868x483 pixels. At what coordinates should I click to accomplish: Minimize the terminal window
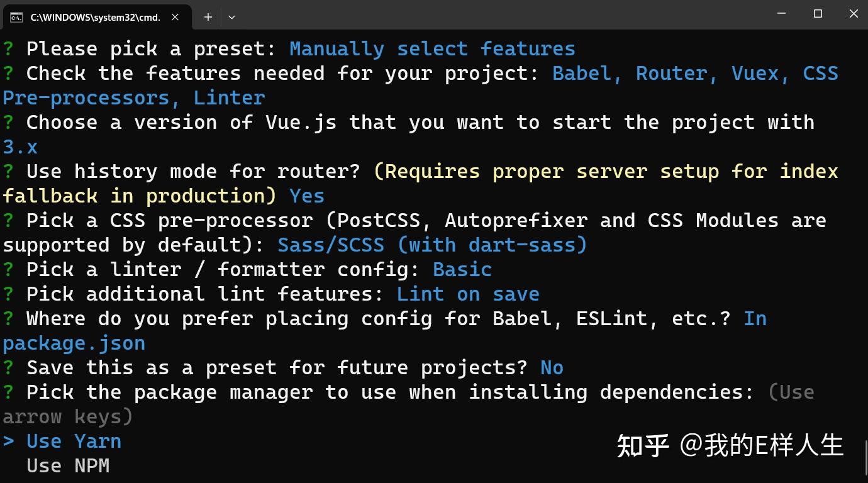coord(782,13)
